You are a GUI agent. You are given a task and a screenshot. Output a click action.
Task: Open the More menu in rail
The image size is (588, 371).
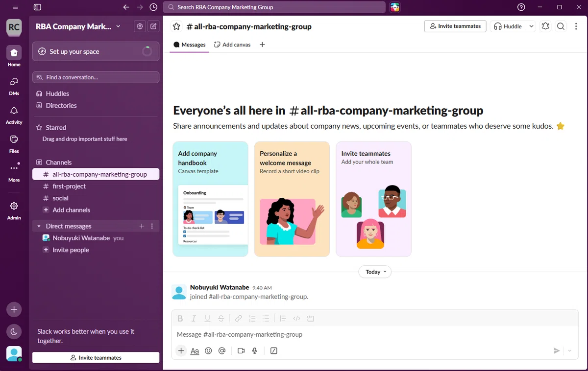point(14,172)
